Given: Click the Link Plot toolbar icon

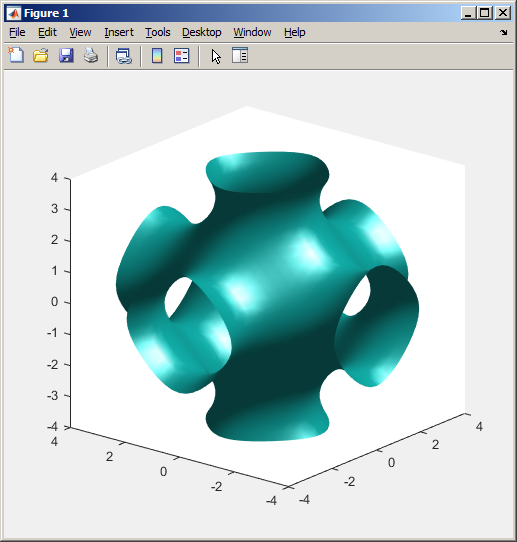Looking at the screenshot, I should [x=124, y=56].
